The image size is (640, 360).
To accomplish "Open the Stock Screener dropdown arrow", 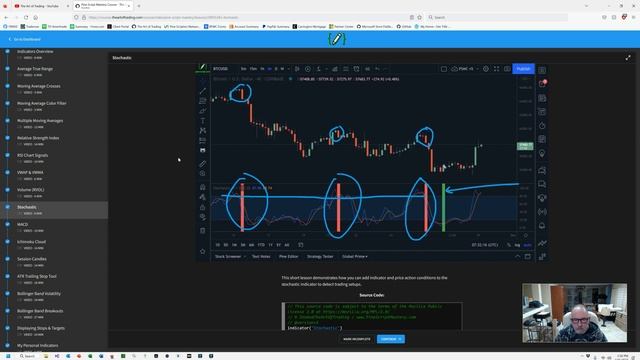I will [244, 256].
